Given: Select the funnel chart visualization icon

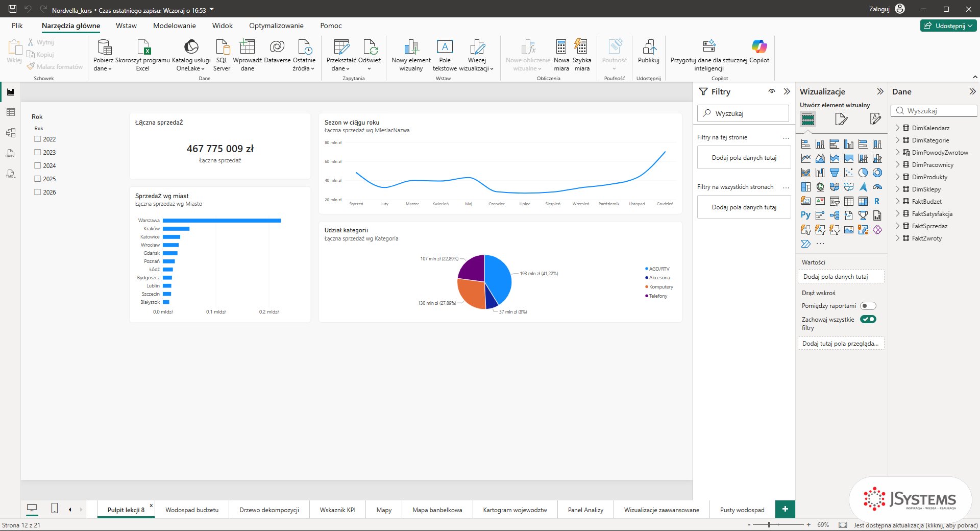Looking at the screenshot, I should [835, 173].
